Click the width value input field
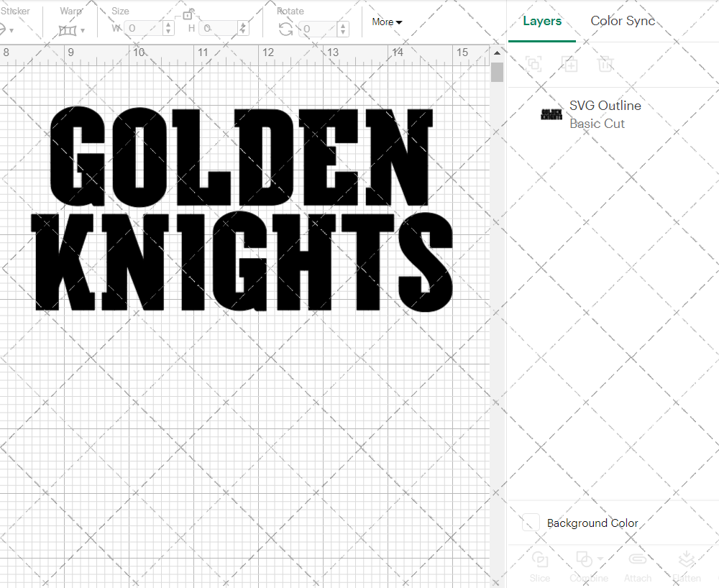The image size is (719, 588). 144,29
